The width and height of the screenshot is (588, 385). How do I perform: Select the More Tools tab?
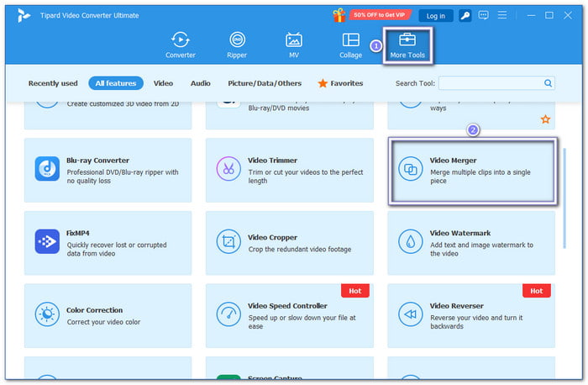pyautogui.click(x=407, y=45)
